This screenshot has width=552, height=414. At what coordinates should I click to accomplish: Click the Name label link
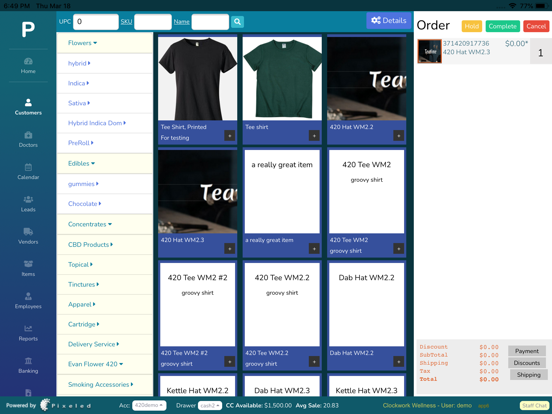[x=181, y=22]
